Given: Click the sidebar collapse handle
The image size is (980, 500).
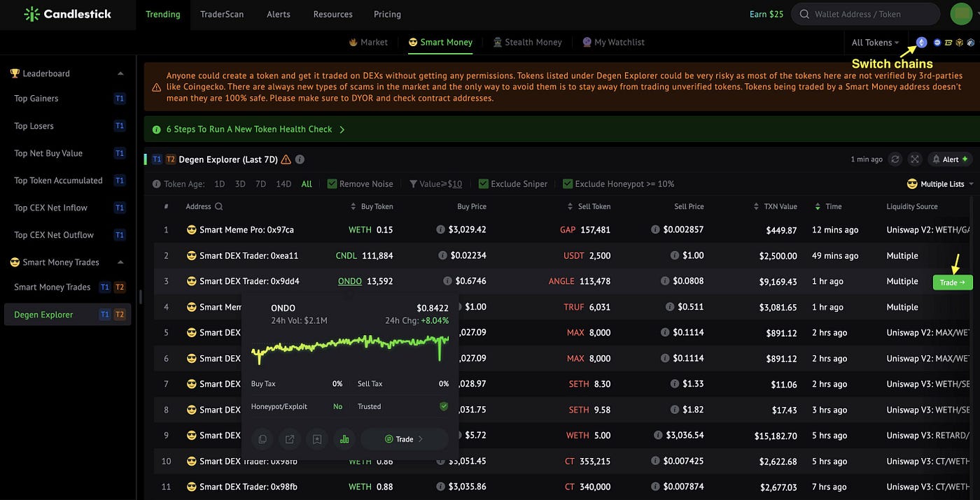Looking at the screenshot, I should 140,297.
